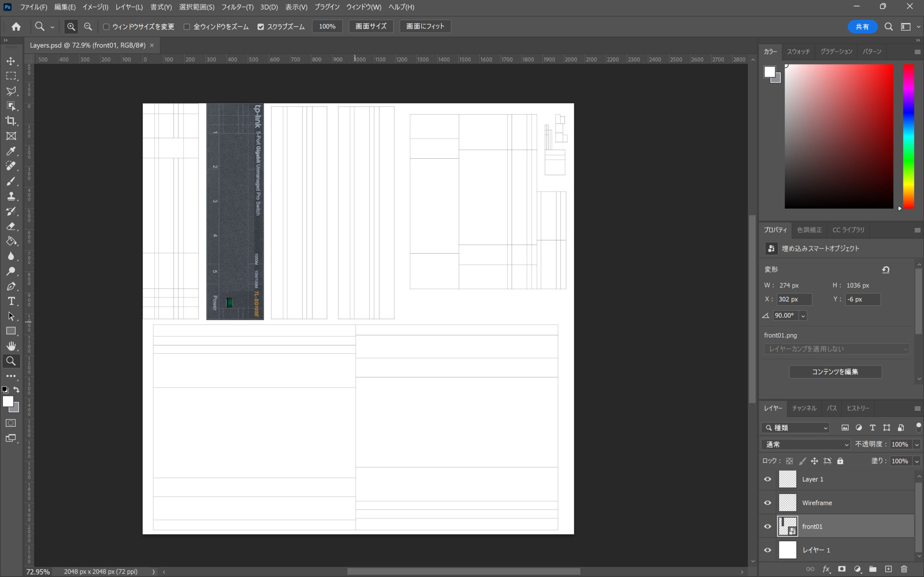Image resolution: width=924 pixels, height=577 pixels.
Task: Click the rainbow hue slider strip
Action: pyautogui.click(x=908, y=136)
